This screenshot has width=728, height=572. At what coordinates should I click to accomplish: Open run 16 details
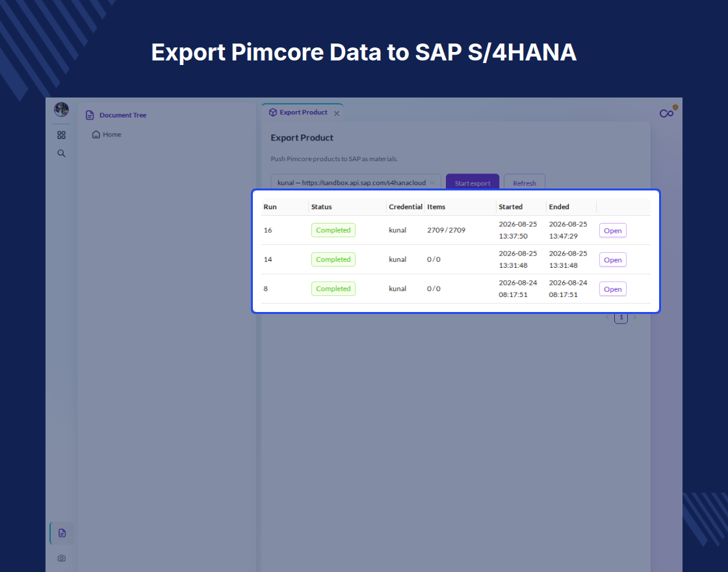(x=613, y=231)
